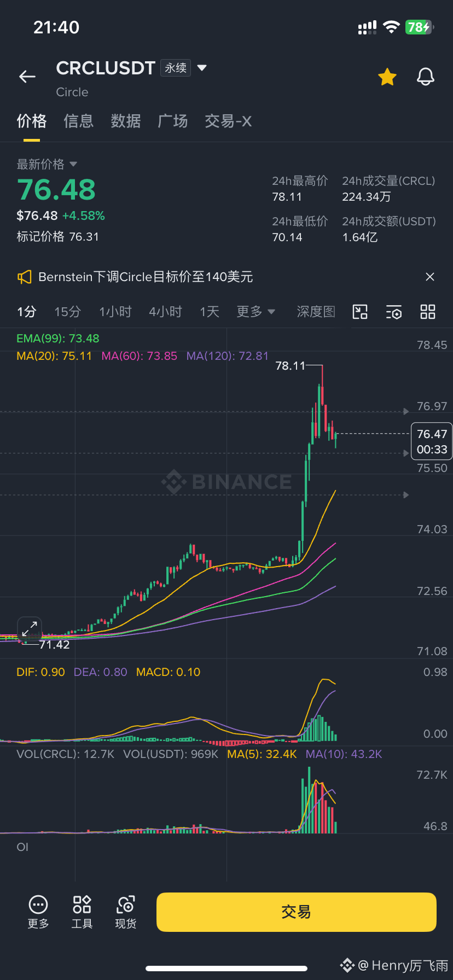Open the 深度图 depth chart

pos(316,312)
